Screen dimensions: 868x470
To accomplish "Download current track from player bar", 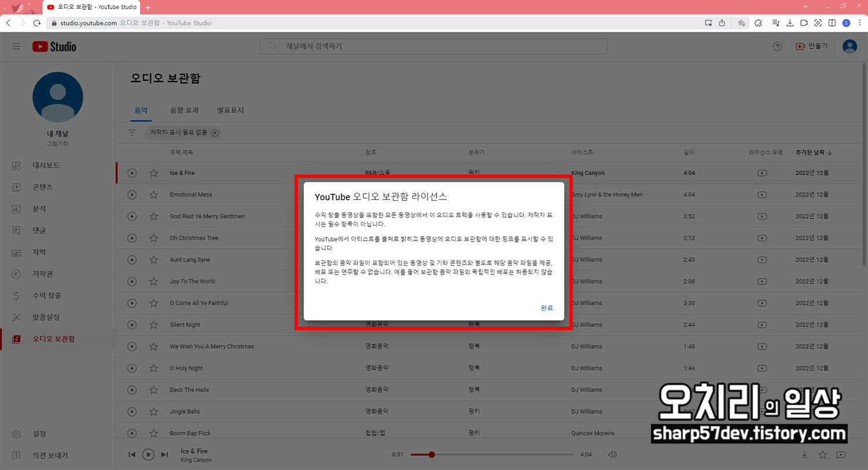I will tap(804, 455).
